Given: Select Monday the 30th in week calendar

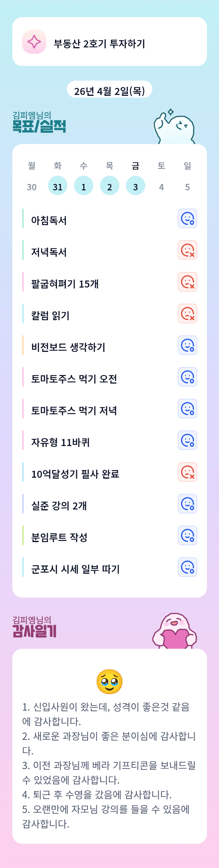Looking at the screenshot, I should click(32, 187).
